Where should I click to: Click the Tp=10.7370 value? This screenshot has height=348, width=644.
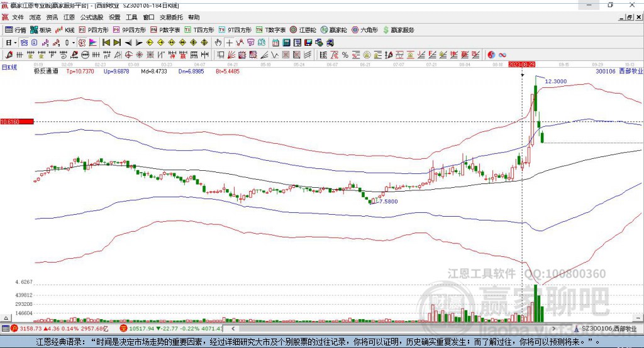tap(80, 72)
